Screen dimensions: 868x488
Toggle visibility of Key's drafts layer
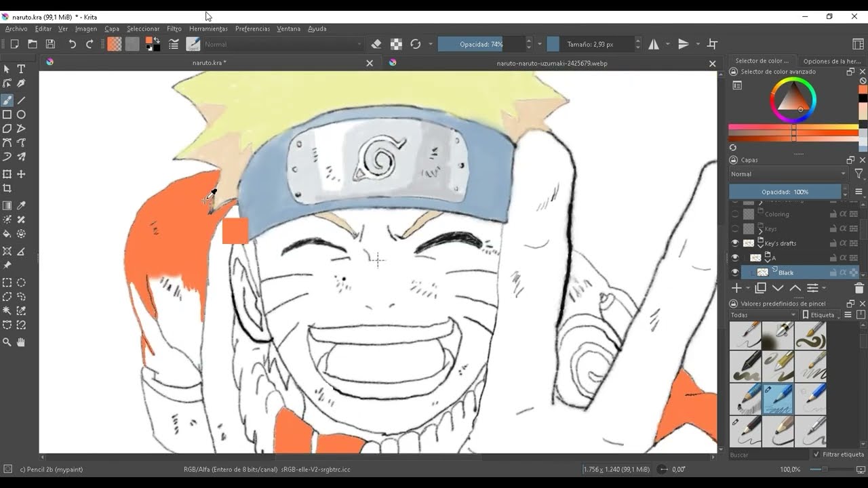point(735,243)
